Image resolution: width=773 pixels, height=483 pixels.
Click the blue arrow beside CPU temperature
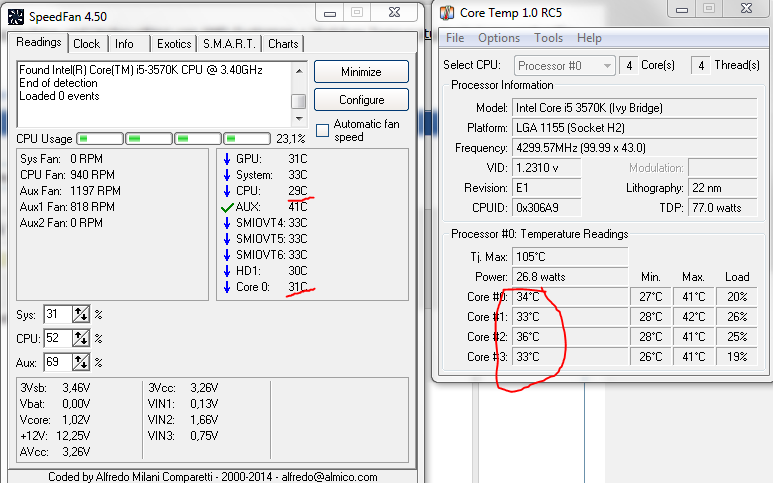[227, 191]
